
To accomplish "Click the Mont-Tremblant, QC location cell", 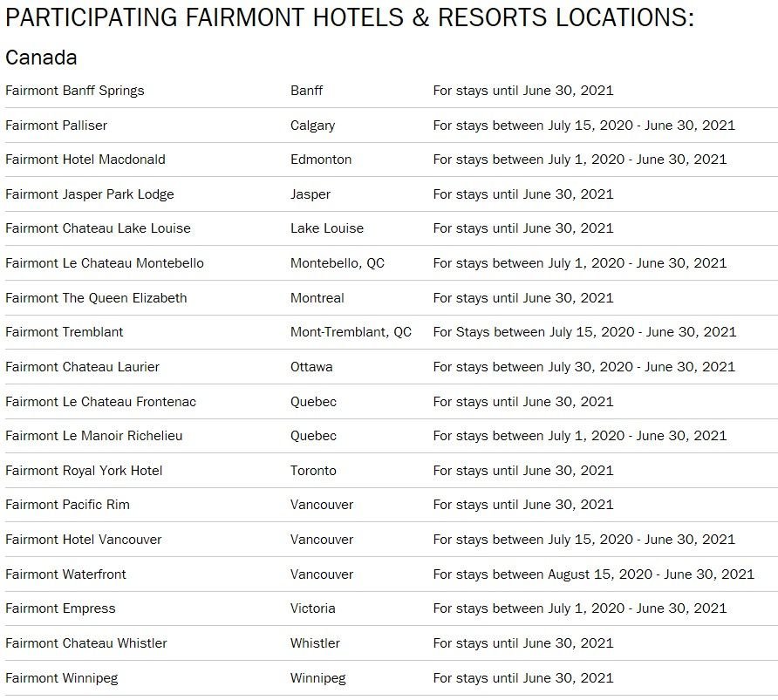I will [351, 332].
